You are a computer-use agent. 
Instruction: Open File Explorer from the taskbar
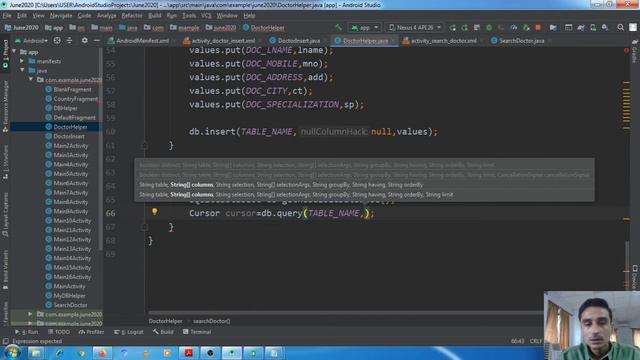(x=36, y=353)
